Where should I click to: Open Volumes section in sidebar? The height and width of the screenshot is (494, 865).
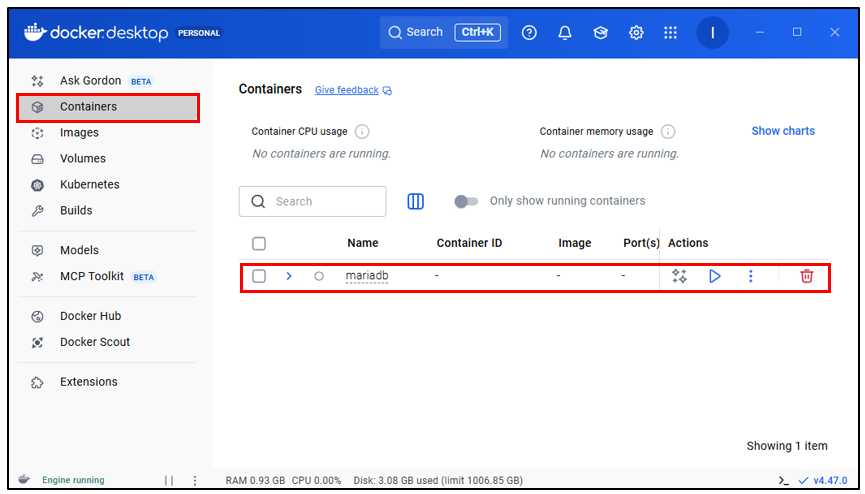(x=82, y=158)
